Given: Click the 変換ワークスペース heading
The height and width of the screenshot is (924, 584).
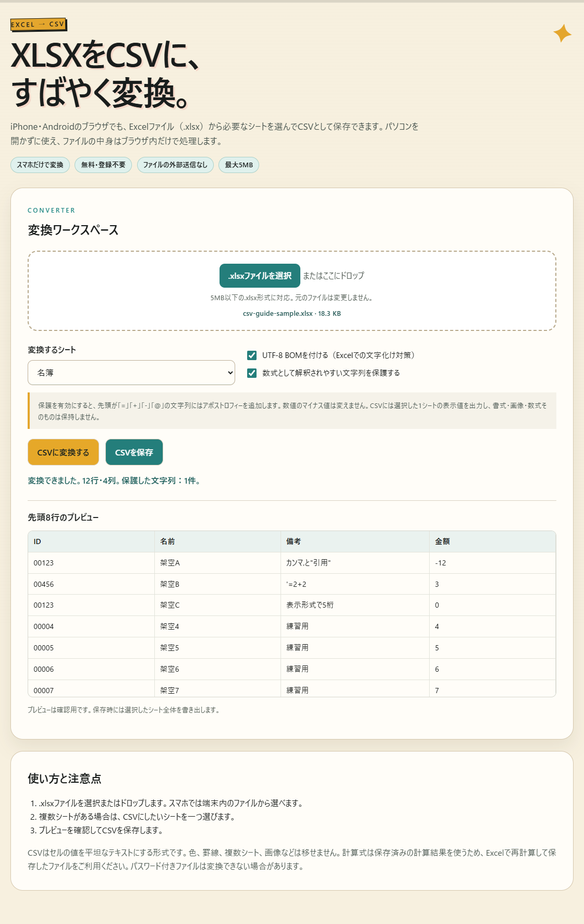Looking at the screenshot, I should (73, 230).
